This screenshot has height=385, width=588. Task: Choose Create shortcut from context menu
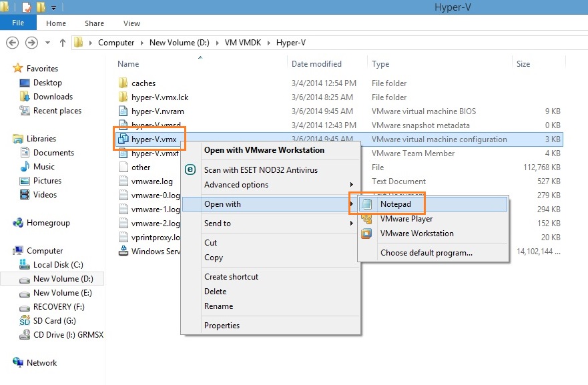[x=231, y=277]
